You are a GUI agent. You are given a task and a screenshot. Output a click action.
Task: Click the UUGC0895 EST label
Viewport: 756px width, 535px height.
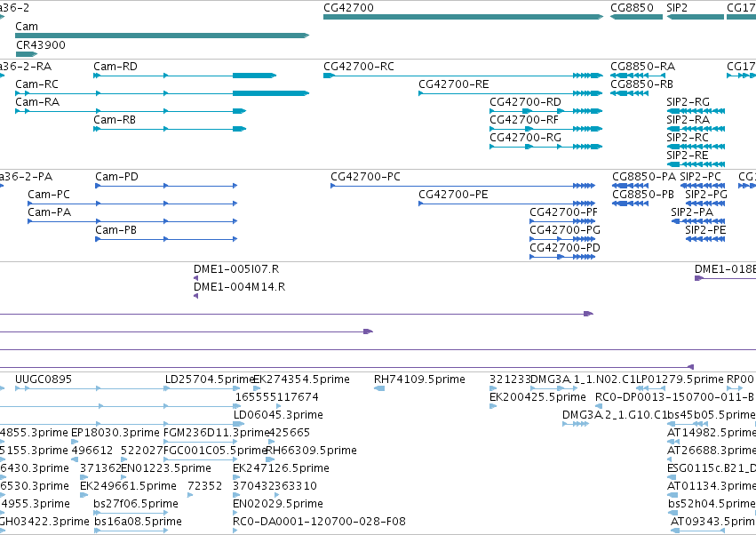[44, 379]
